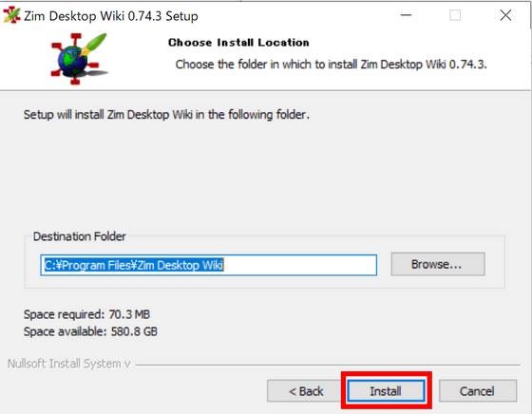The image size is (532, 414).
Task: Open folder picker with Browse button
Action: [438, 264]
